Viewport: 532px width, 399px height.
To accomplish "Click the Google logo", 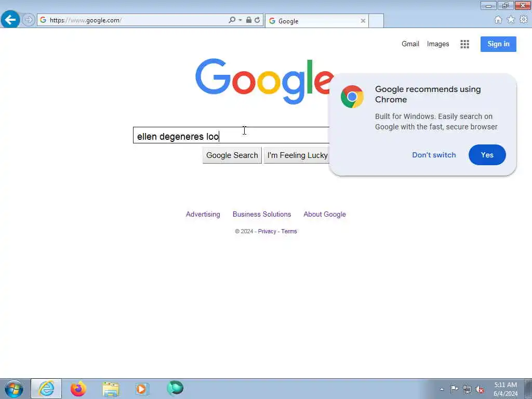I will [264, 82].
